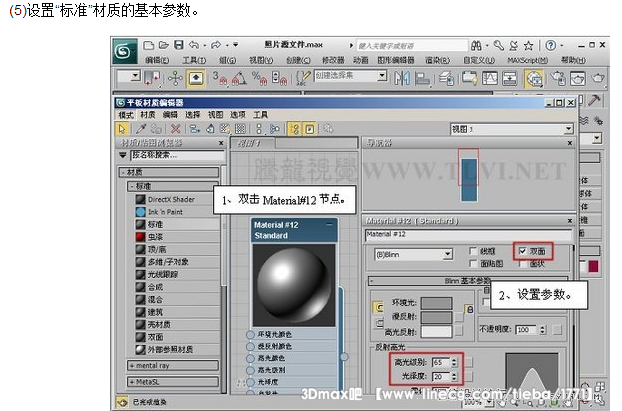Open the 创建选择集 dropdown

point(351,75)
